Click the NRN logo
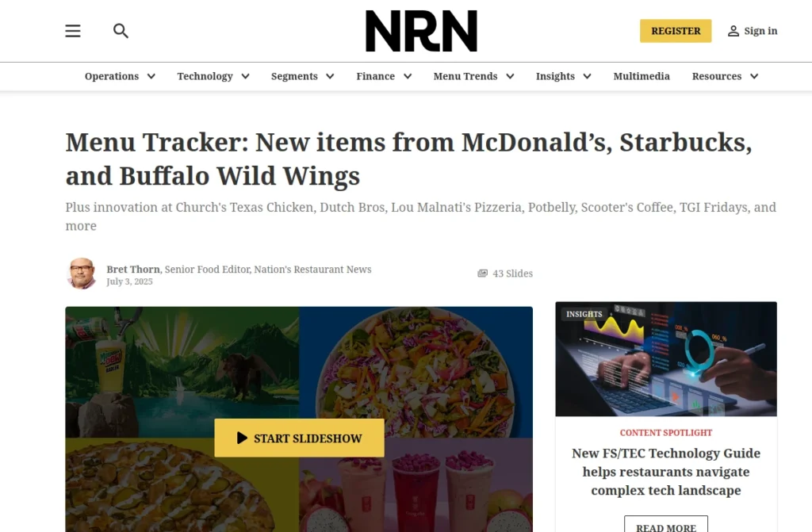This screenshot has height=532, width=812. point(421,31)
